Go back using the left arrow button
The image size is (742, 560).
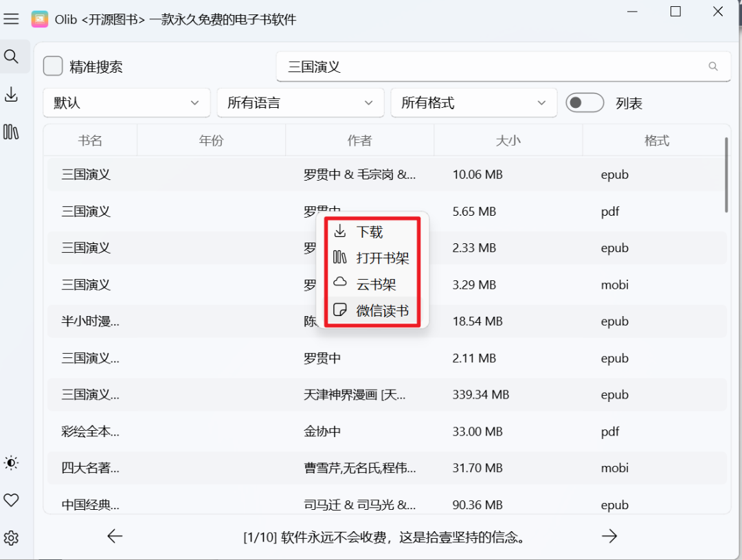point(114,536)
